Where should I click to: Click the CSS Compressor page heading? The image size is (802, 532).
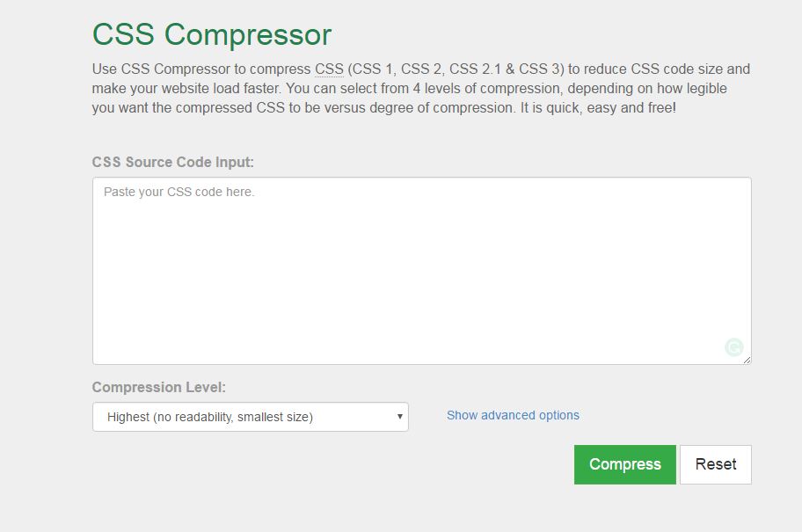[x=212, y=35]
